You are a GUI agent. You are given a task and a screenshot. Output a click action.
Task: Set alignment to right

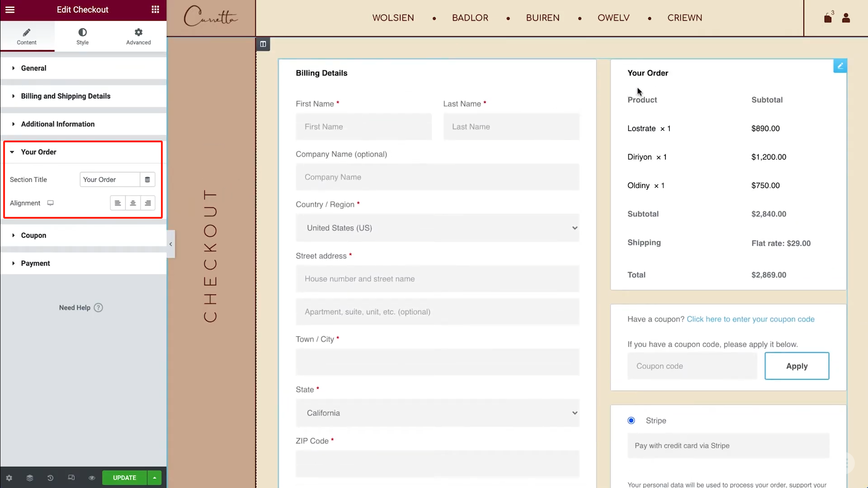148,203
